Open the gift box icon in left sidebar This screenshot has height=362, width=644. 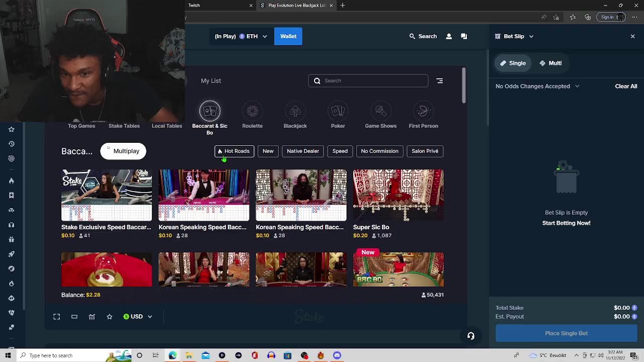11,239
